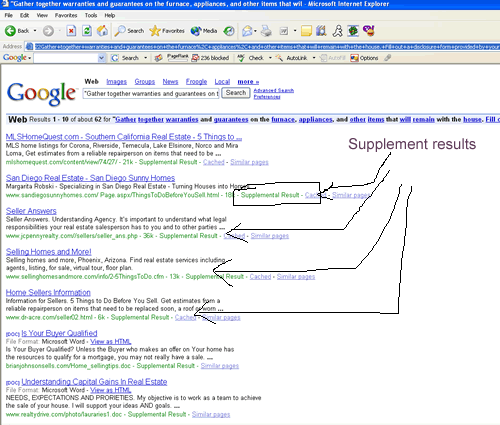The image size is (500, 425).
Task: Open Is Your Buyer Qualified result
Action: pos(59,333)
